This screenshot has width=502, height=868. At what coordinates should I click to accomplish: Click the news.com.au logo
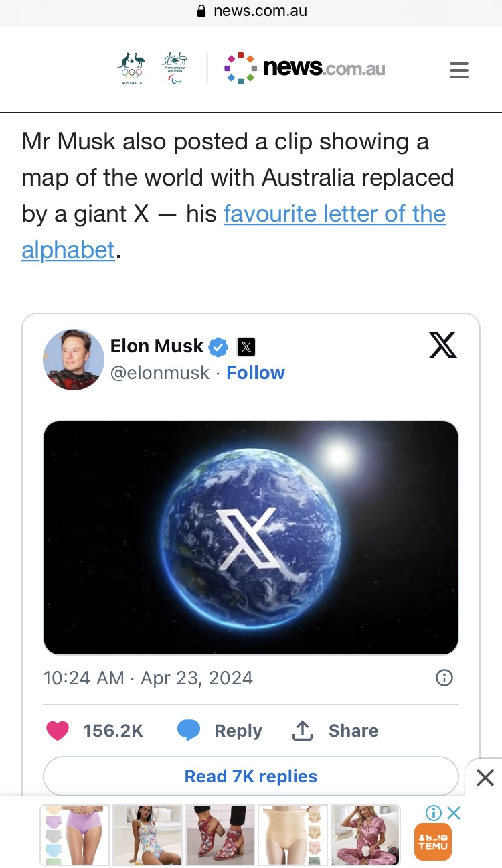point(306,68)
